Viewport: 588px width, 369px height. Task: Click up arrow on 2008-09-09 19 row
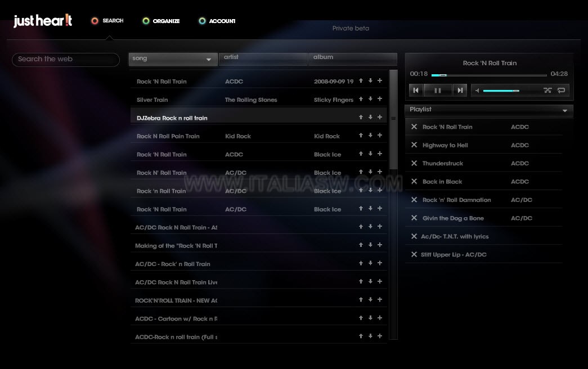[361, 80]
